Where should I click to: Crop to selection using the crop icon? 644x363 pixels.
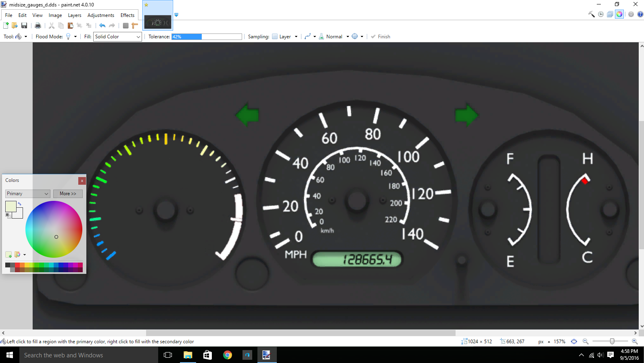pos(79,25)
